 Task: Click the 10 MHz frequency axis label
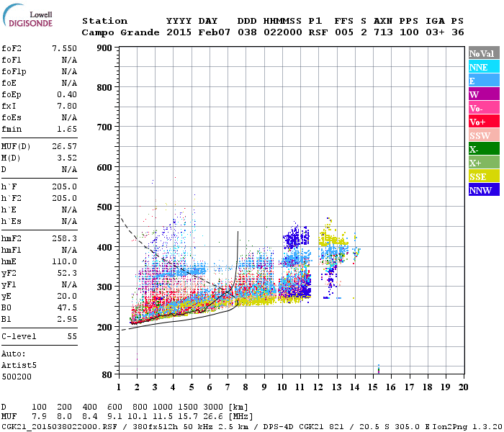(282, 387)
